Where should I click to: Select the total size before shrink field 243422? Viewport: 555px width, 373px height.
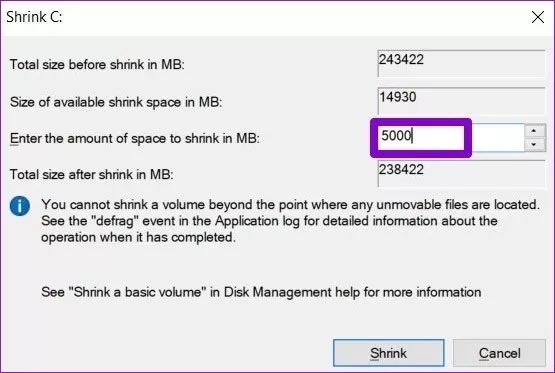pyautogui.click(x=461, y=64)
